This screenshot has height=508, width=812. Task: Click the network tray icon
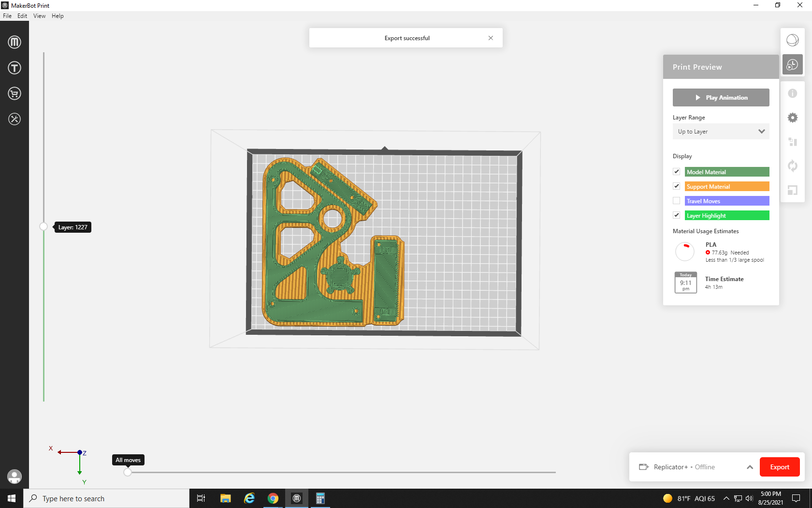coord(738,498)
